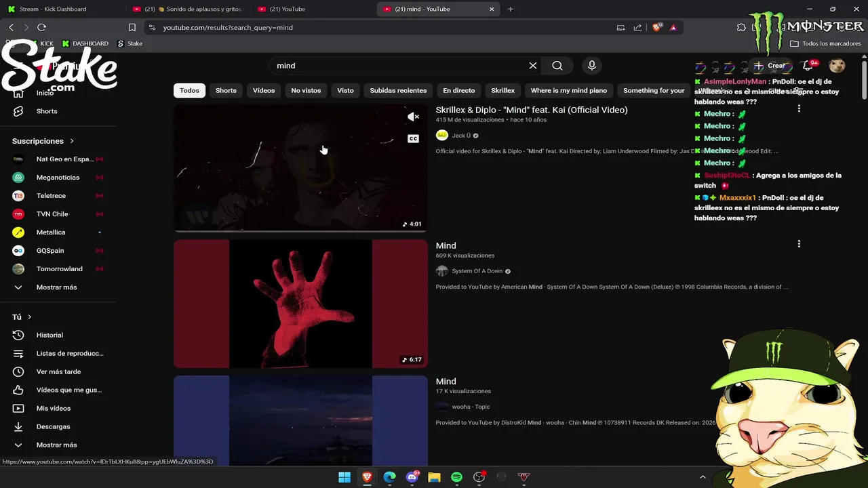The height and width of the screenshot is (488, 868).
Task: Switch to Stream - Kick Dashboard tab
Action: (53, 9)
